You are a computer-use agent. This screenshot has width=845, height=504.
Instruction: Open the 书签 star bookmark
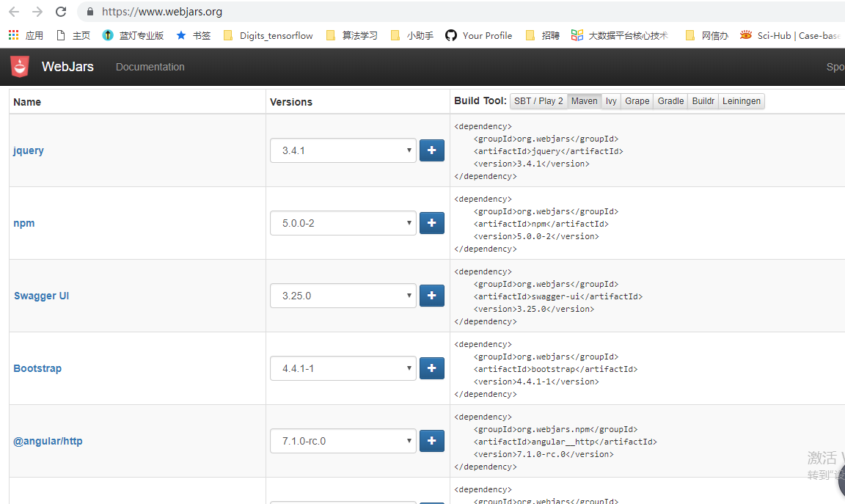[193, 35]
